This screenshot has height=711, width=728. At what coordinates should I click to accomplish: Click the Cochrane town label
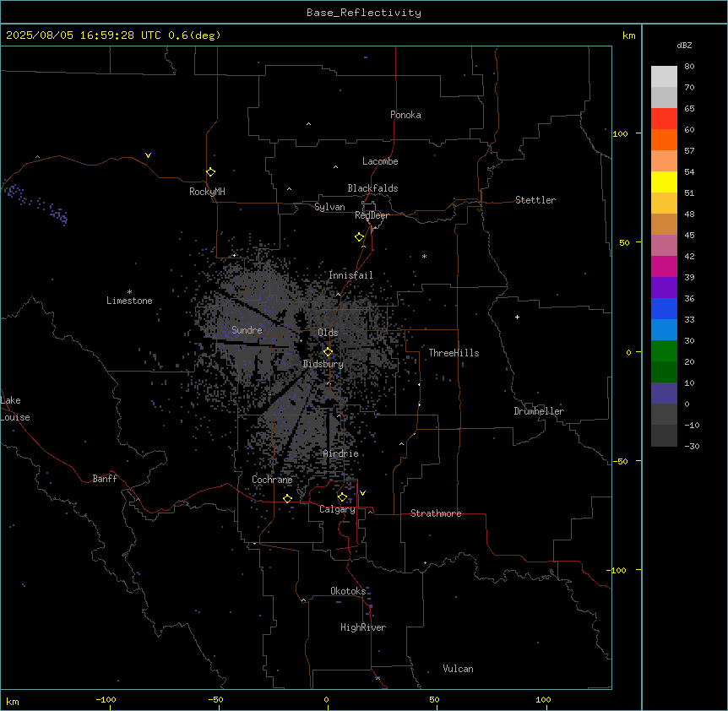tap(272, 480)
